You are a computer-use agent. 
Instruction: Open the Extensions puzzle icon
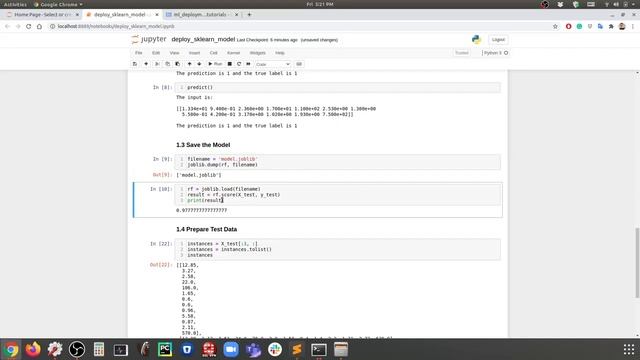(x=611, y=27)
